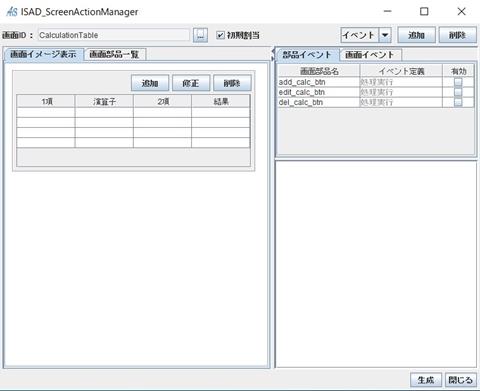Viewport: 480px width, 391px height.
Task: Enable the edit_calc_btn 有効 checkbox
Action: (x=458, y=92)
